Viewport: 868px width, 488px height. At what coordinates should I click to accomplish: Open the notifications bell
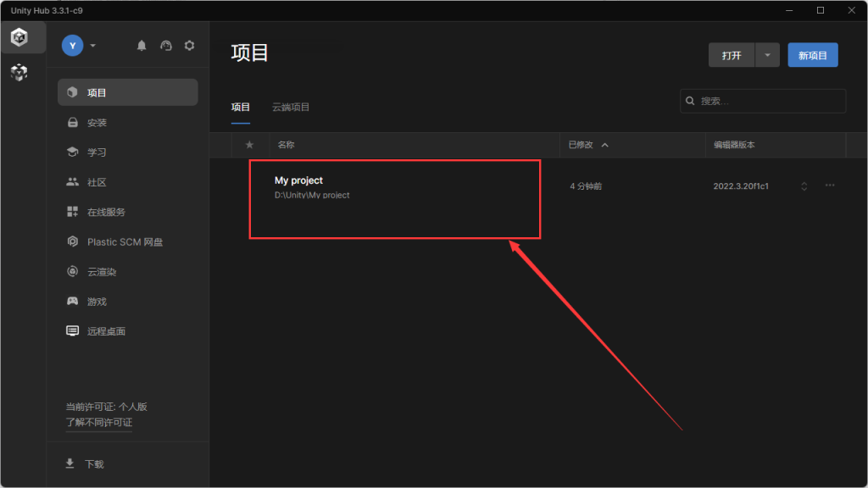pyautogui.click(x=142, y=46)
